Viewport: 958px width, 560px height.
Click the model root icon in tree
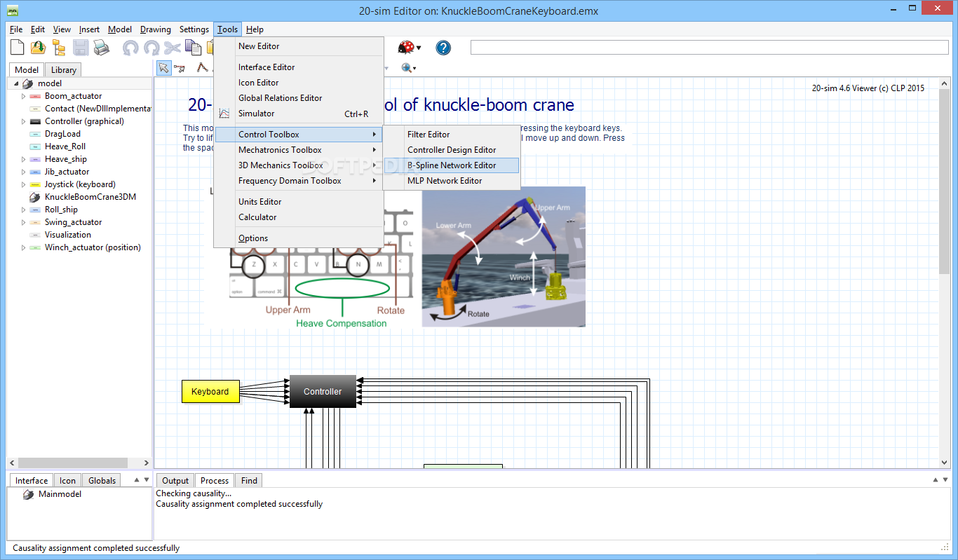pyautogui.click(x=29, y=83)
